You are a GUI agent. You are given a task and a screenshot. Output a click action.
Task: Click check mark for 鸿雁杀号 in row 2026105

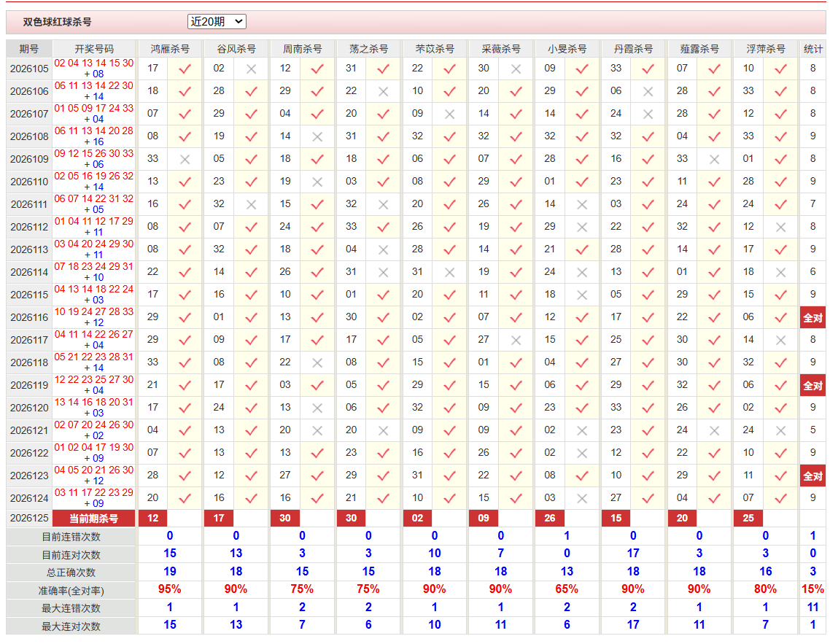click(x=185, y=69)
